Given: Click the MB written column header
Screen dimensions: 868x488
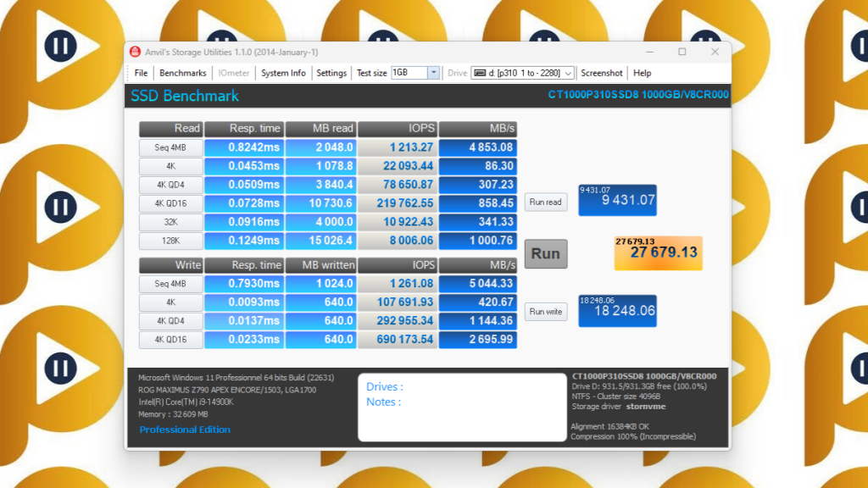Looking at the screenshot, I should 320,265.
